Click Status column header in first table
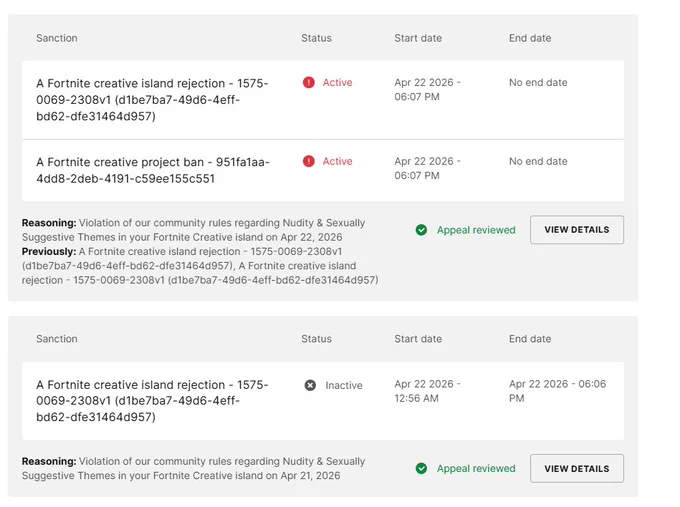 point(316,38)
